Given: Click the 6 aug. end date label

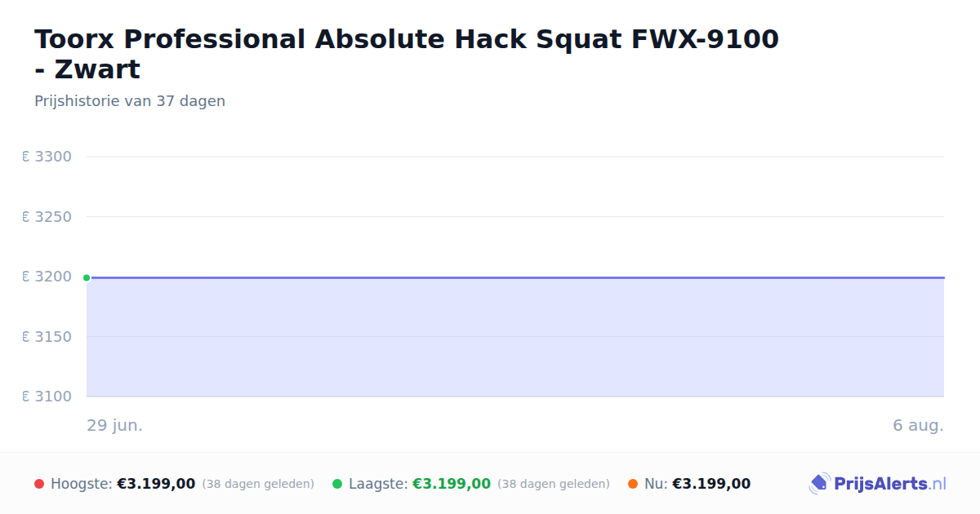Looking at the screenshot, I should [x=918, y=426].
